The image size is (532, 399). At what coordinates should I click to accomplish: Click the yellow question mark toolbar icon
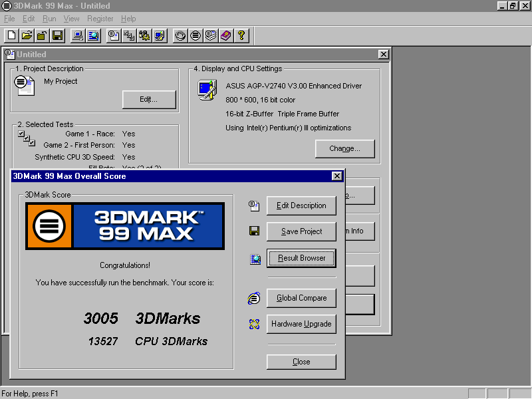coord(241,36)
